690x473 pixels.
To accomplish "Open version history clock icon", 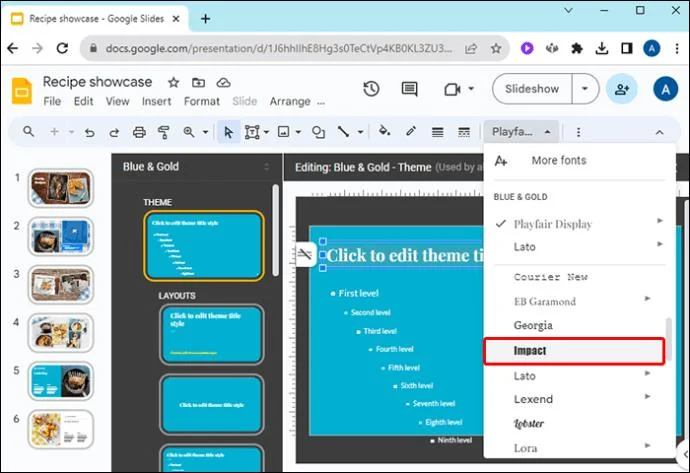I will pos(371,89).
